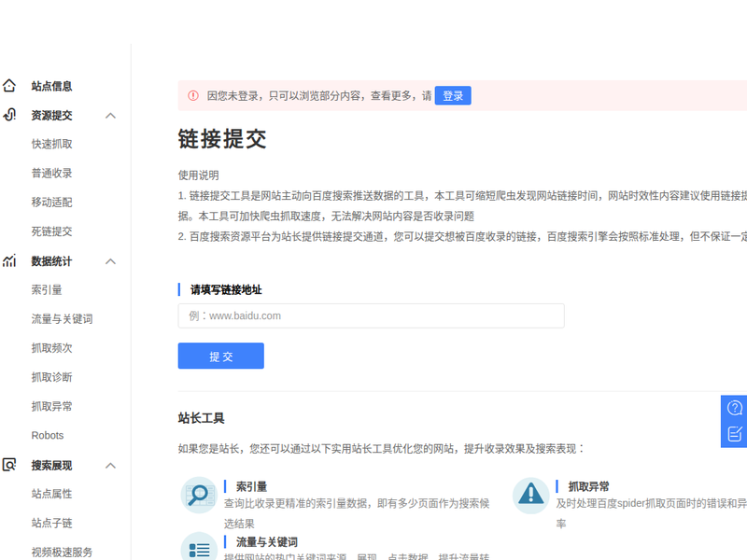The height and width of the screenshot is (560, 747).
Task: Open the help question-mark floating icon
Action: click(735, 408)
